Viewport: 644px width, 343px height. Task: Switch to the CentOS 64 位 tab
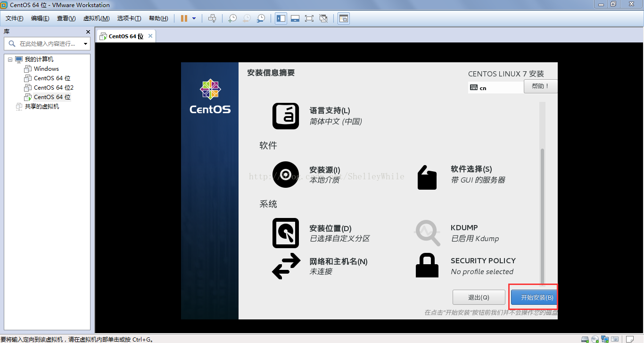click(x=125, y=36)
